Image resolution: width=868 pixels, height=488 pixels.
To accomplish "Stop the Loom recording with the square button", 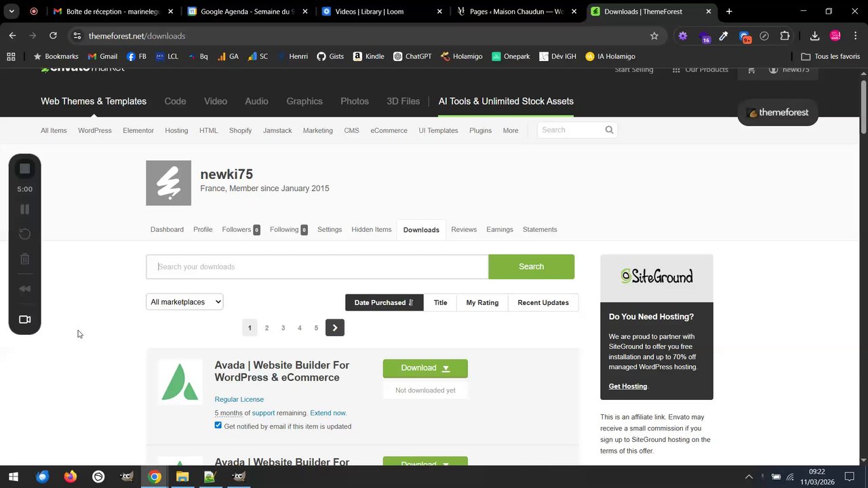I will point(25,169).
